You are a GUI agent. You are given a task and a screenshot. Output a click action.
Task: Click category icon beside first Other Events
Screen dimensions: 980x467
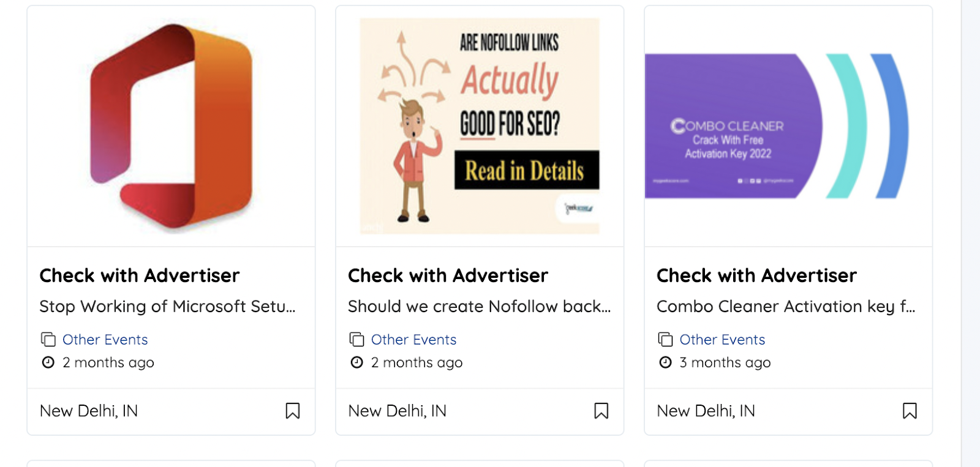[x=48, y=339]
